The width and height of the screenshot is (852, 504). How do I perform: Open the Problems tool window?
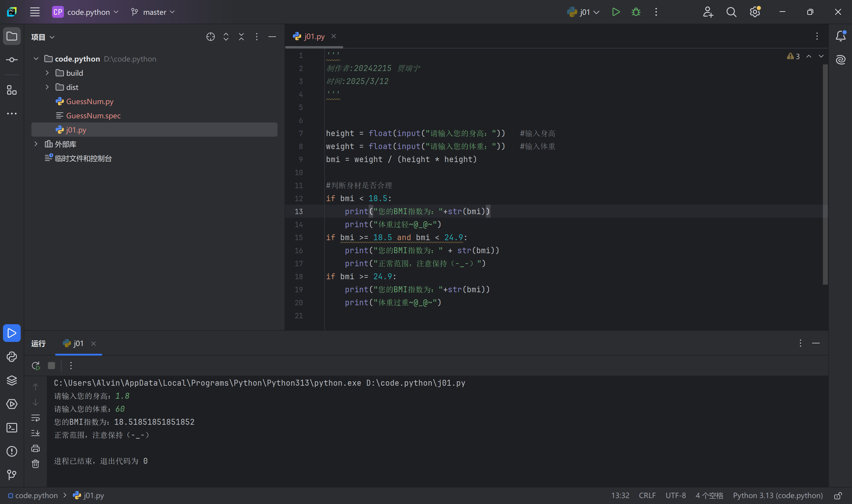(x=12, y=451)
